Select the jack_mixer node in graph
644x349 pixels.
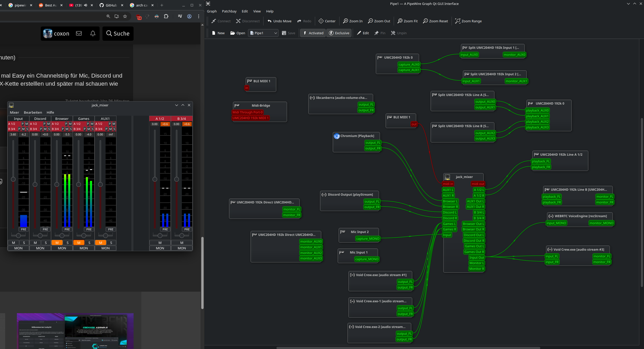coord(464,177)
